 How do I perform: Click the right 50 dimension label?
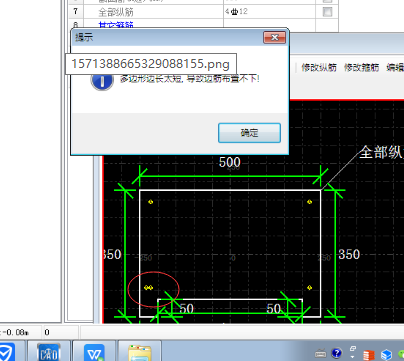274,308
